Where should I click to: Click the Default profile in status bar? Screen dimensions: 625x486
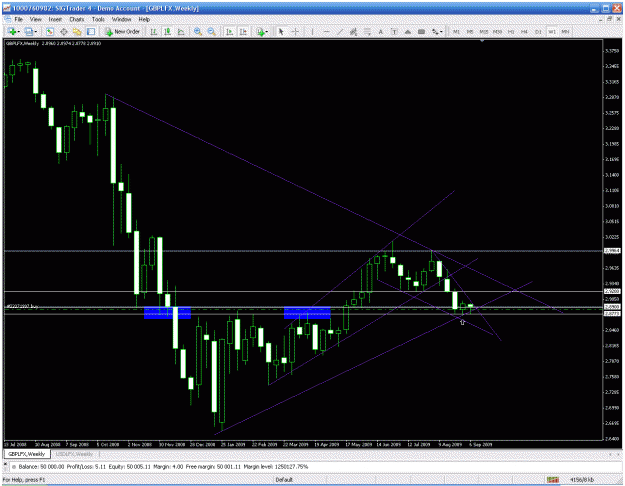pos(284,480)
